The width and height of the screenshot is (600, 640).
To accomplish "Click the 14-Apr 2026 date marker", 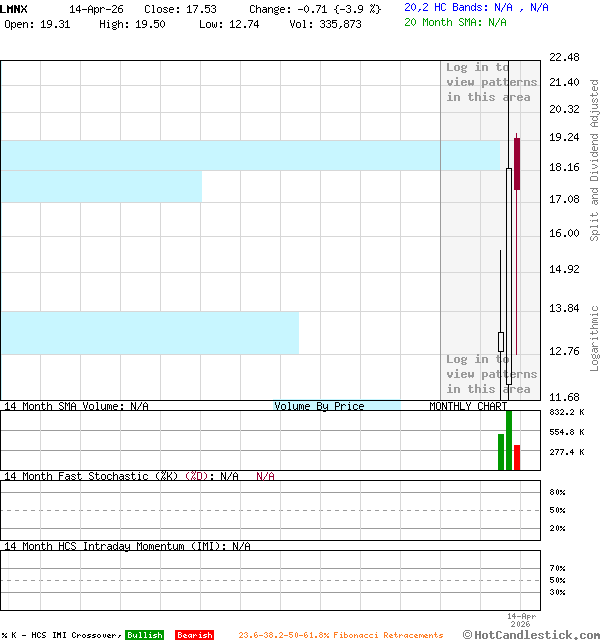I will coord(522,620).
